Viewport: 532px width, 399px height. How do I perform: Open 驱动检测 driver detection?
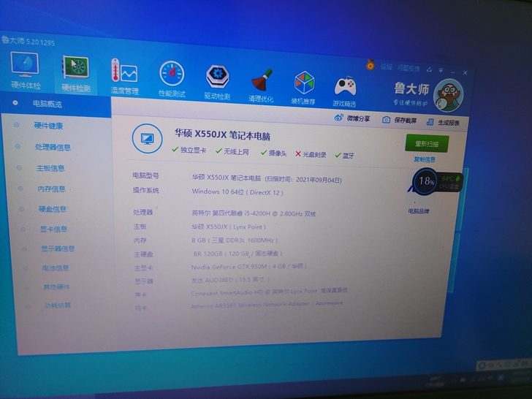tap(217, 83)
